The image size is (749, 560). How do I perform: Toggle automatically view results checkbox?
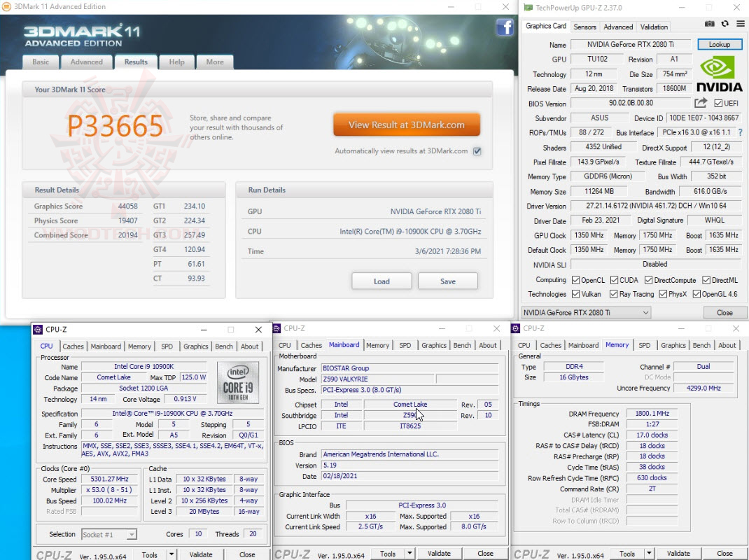click(477, 151)
